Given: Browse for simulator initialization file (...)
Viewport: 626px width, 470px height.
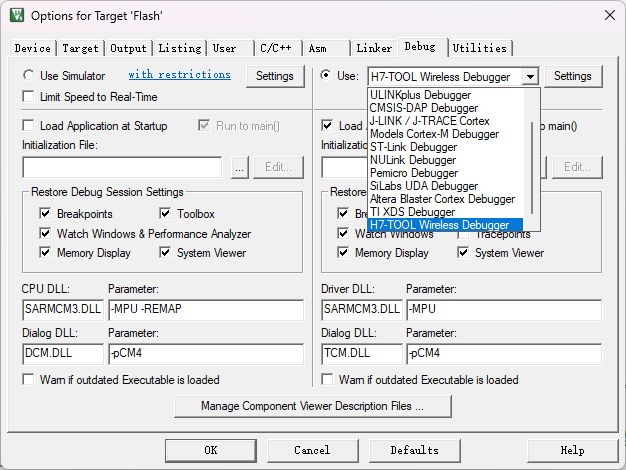Looking at the screenshot, I should [240, 167].
